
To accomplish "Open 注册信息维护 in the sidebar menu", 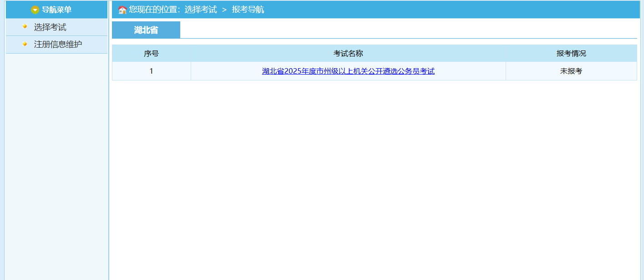I will coord(58,45).
